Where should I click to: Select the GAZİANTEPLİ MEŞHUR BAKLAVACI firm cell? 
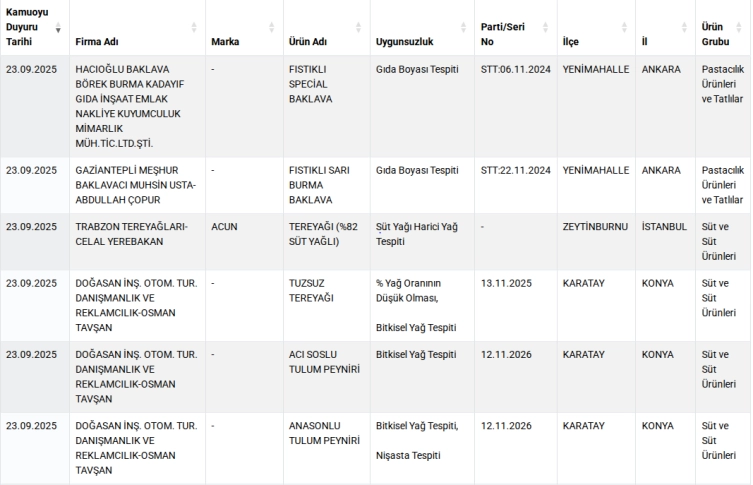coord(136,184)
